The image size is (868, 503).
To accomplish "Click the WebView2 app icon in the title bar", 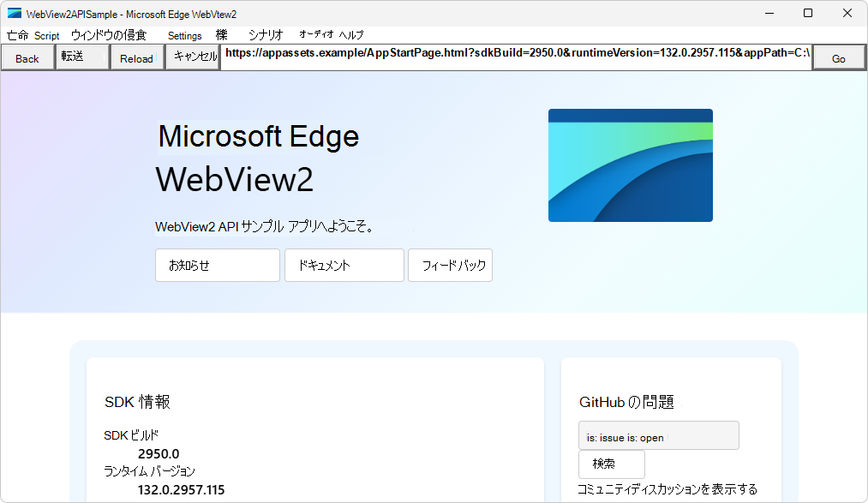I will coord(14,12).
